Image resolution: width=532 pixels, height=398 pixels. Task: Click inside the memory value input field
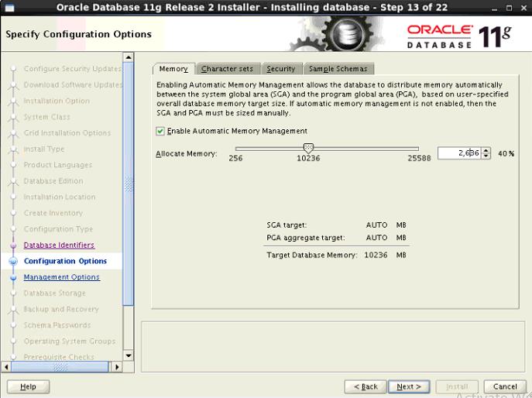[459, 153]
